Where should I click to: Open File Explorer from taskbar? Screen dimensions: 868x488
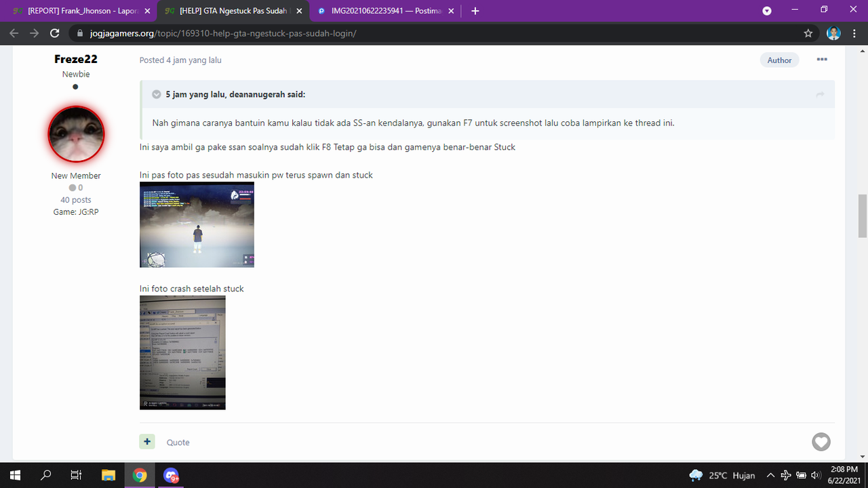click(x=108, y=475)
